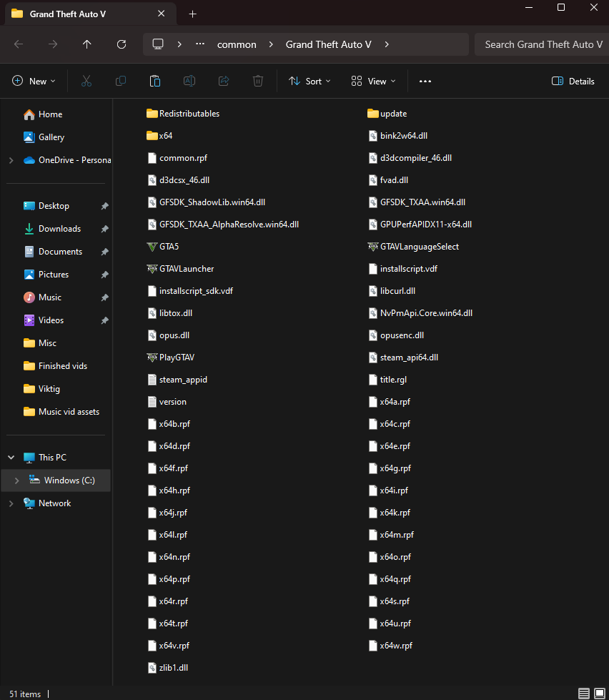Show hidden path segments via address bar ellipsis
This screenshot has width=609, height=700.
point(200,44)
